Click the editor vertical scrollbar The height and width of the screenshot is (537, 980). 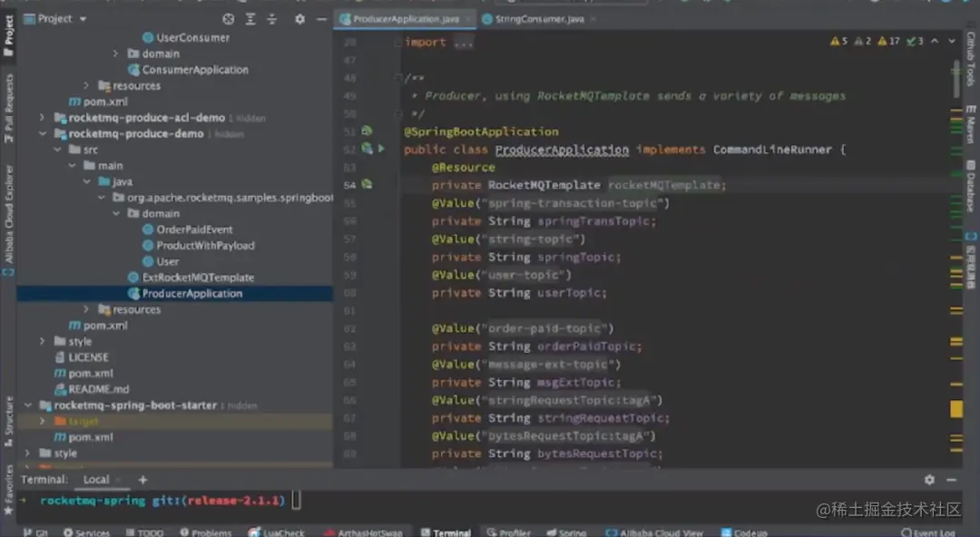click(956, 80)
